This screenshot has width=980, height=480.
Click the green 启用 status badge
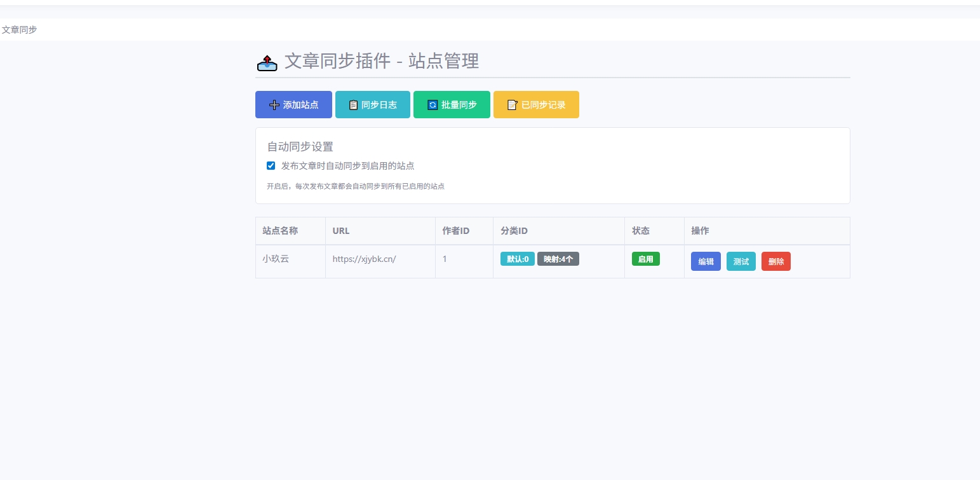[x=645, y=259]
